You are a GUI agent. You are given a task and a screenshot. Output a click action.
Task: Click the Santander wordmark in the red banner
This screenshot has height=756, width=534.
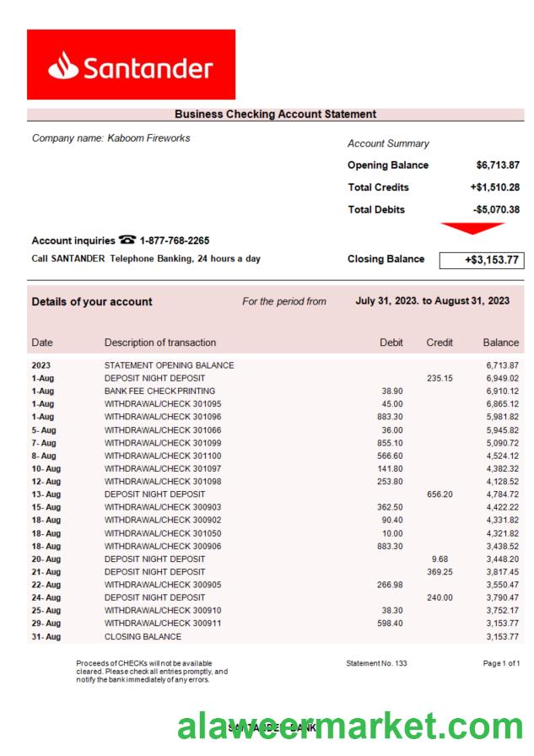pyautogui.click(x=148, y=67)
